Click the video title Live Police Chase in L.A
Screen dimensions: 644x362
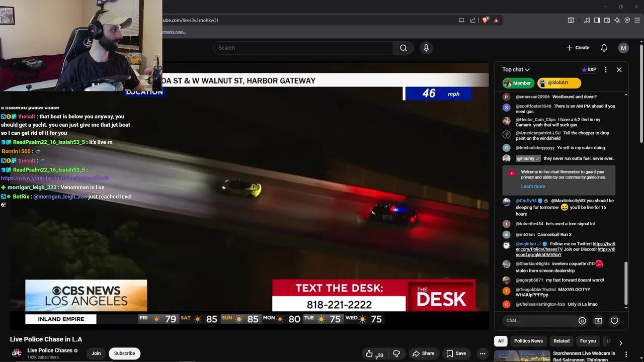(46, 339)
